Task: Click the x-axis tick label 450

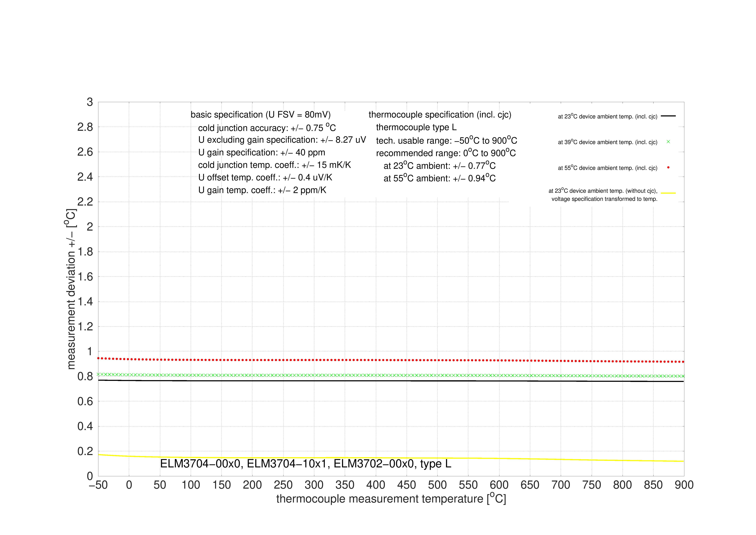Action: click(x=407, y=485)
